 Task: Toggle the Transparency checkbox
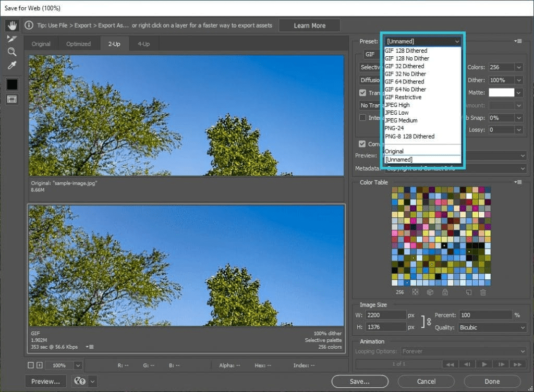pos(362,93)
